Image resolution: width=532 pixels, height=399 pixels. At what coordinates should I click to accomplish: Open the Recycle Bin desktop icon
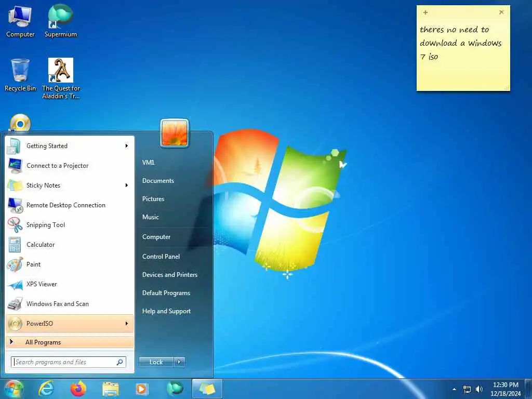point(20,75)
